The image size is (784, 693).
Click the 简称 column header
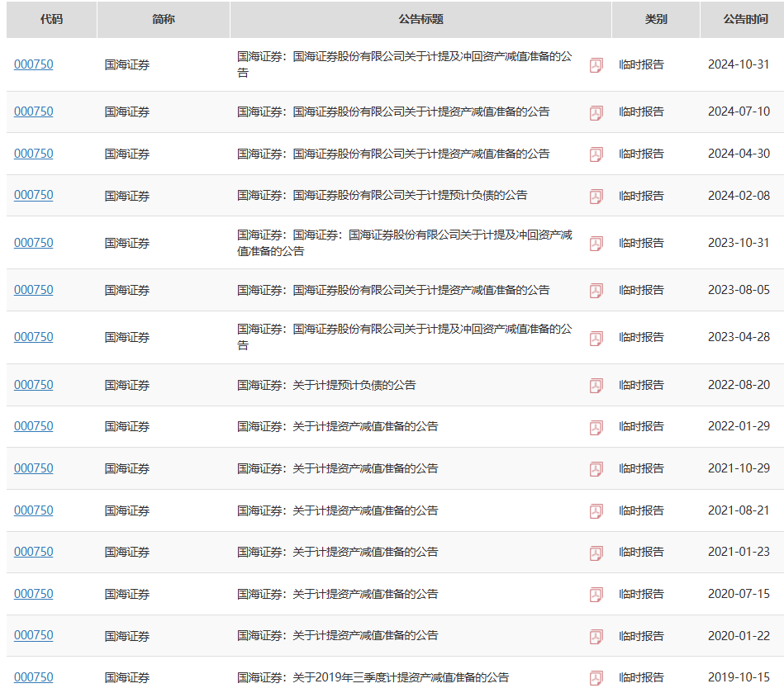[x=164, y=20]
